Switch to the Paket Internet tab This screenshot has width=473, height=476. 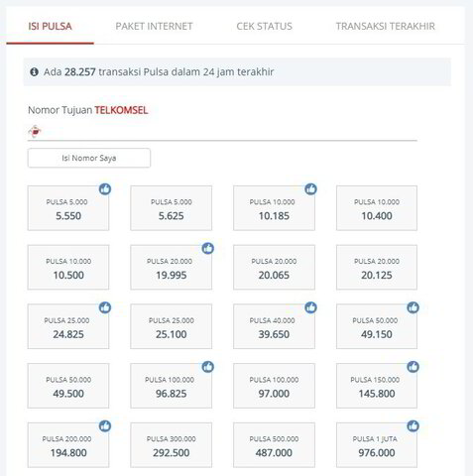click(154, 26)
